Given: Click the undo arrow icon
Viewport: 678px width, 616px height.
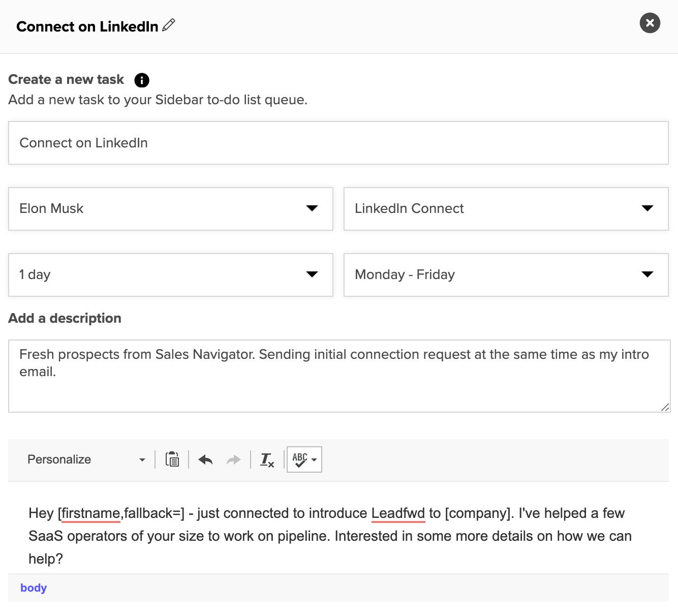Looking at the screenshot, I should click(205, 459).
